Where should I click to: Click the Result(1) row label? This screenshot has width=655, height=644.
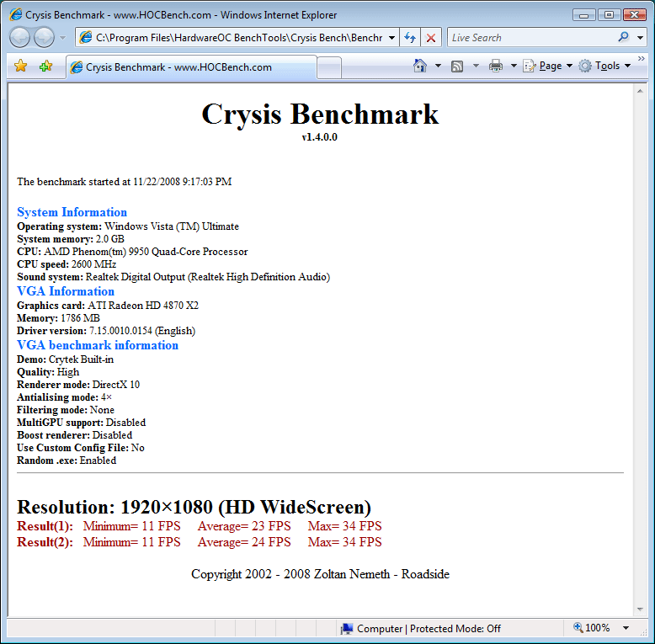(45, 526)
